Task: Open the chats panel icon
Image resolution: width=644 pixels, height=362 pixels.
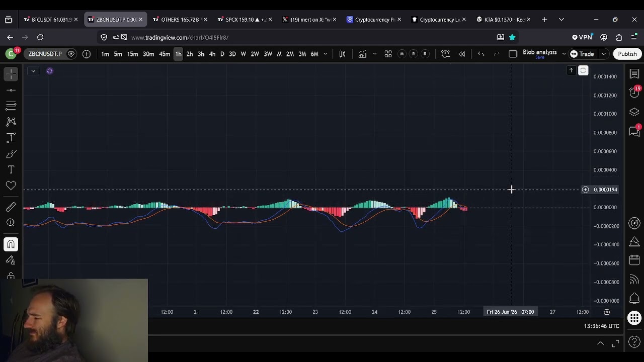Action: point(634,131)
